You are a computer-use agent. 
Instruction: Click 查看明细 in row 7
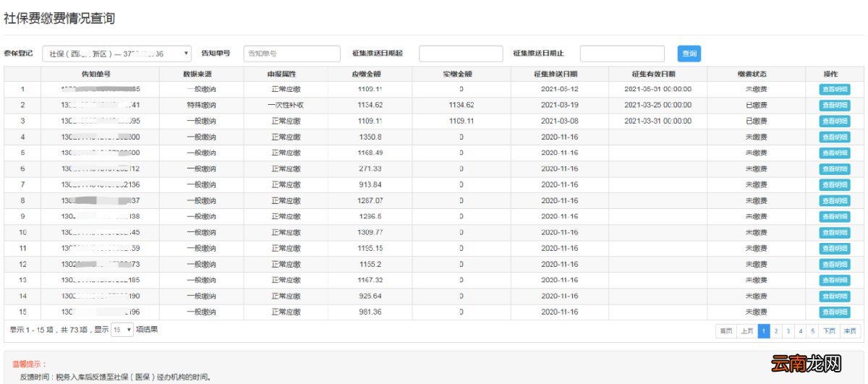tap(835, 185)
